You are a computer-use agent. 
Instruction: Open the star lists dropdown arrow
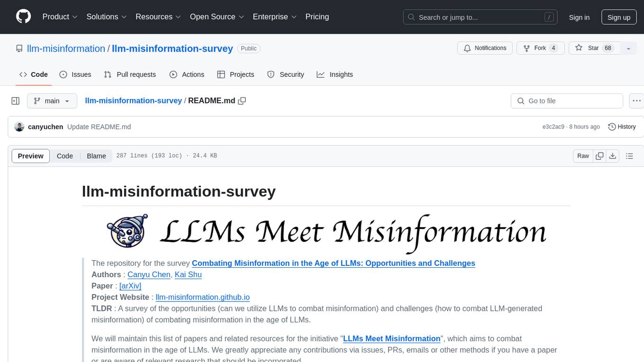[628, 48]
